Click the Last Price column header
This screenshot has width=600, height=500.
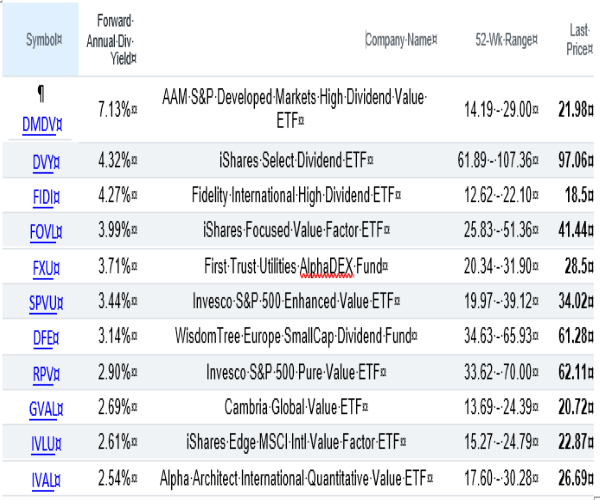pyautogui.click(x=576, y=39)
